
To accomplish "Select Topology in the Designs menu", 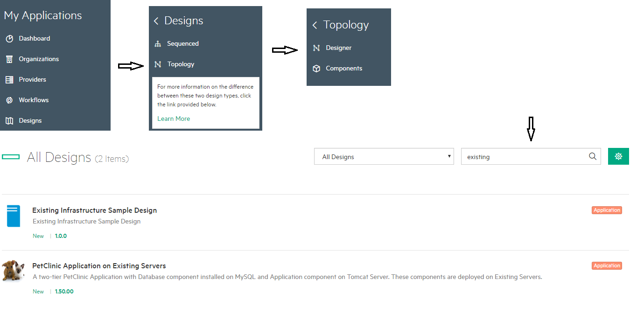I will click(x=181, y=64).
